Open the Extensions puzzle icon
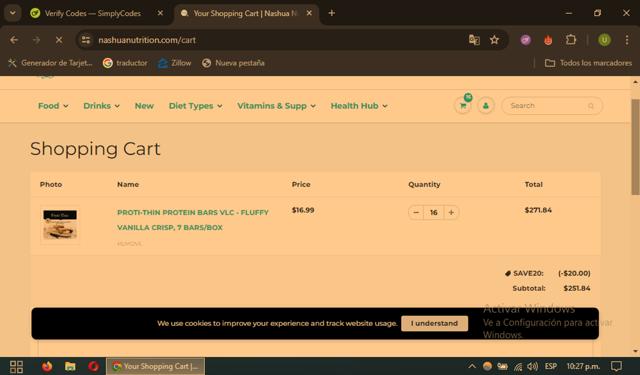The height and width of the screenshot is (375, 640). click(571, 40)
